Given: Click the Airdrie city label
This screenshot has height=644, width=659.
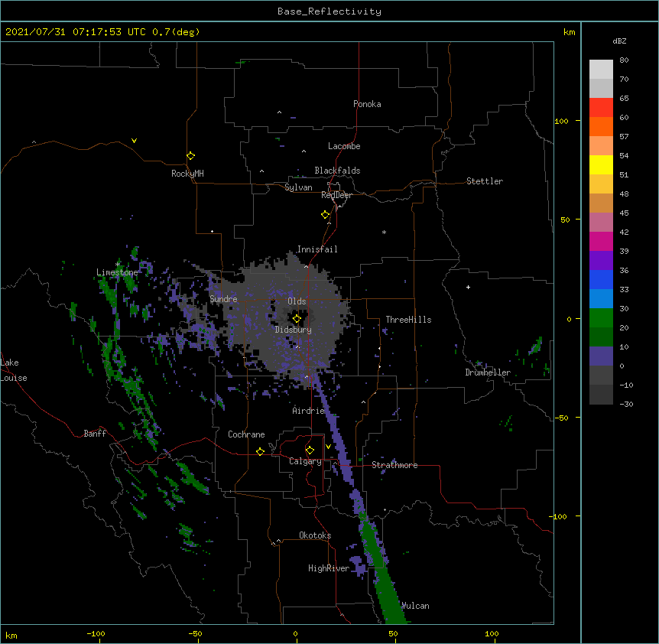Looking at the screenshot, I should [x=308, y=411].
